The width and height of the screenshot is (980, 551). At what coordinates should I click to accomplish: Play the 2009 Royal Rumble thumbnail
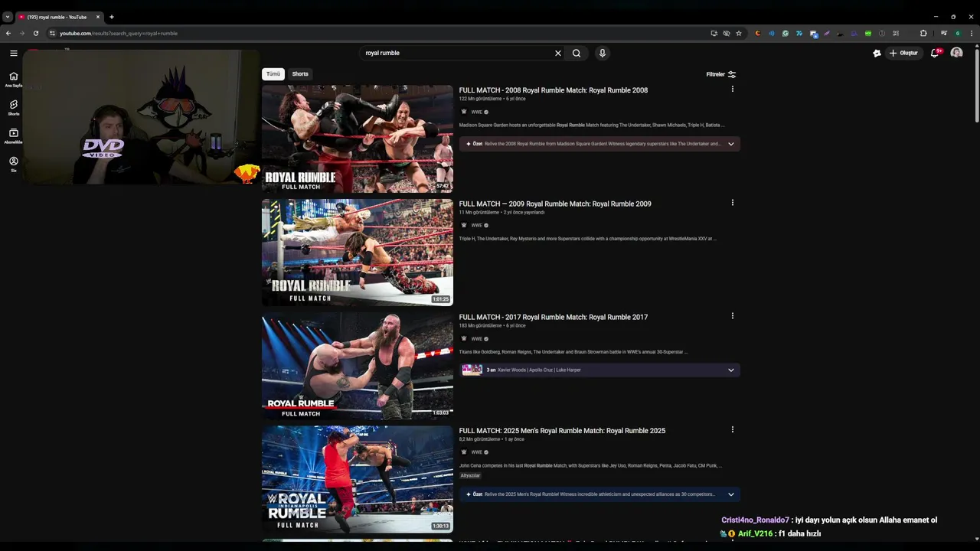coord(358,252)
